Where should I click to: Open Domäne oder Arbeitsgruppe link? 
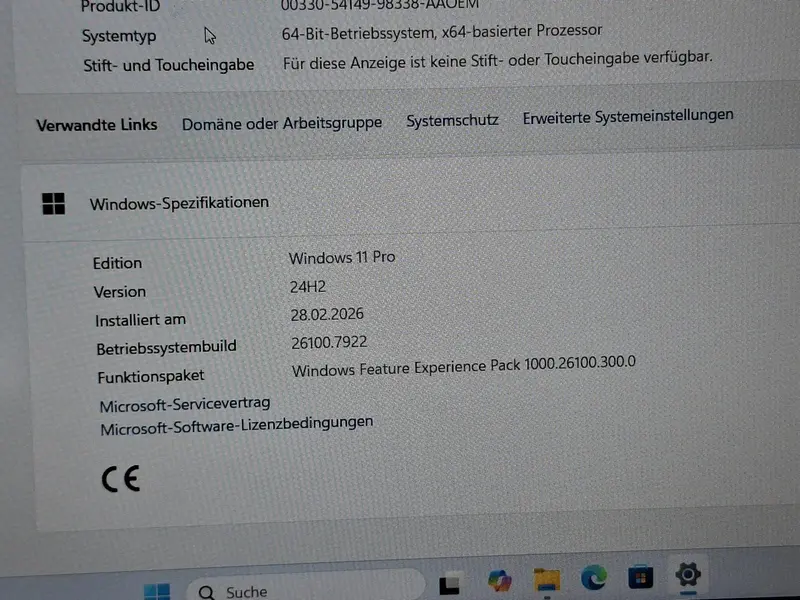click(282, 123)
